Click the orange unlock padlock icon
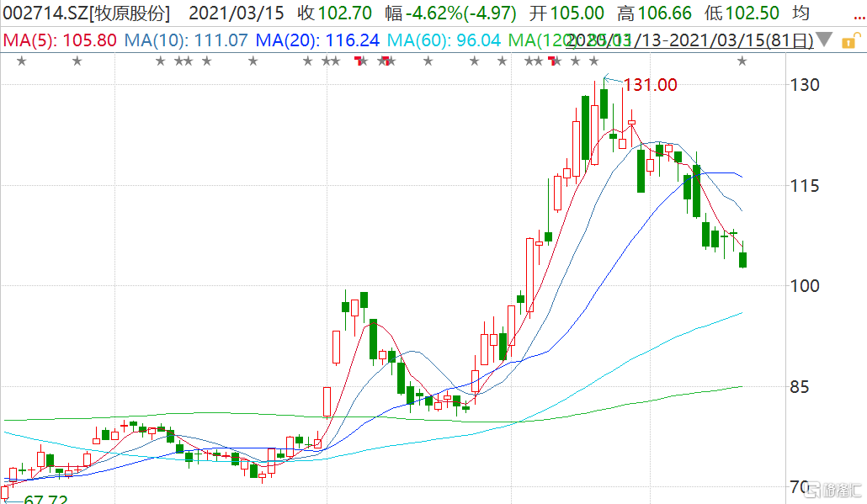The height and width of the screenshot is (504, 867). (852, 40)
